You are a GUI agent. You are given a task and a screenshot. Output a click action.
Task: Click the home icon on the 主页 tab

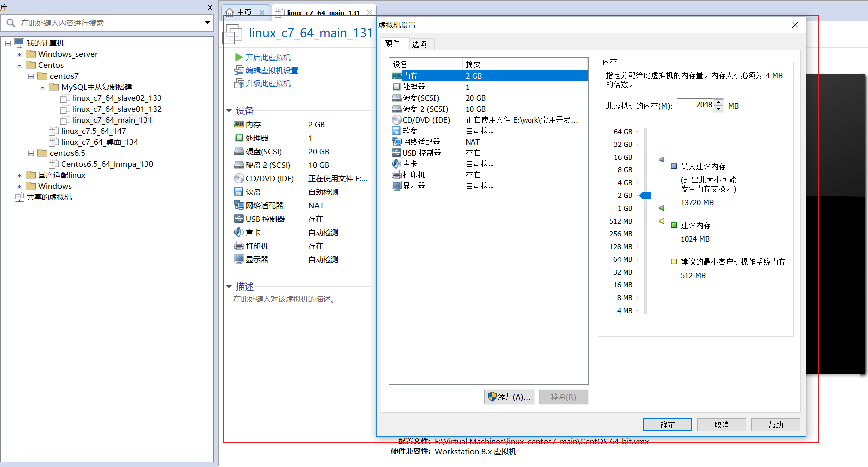230,12
